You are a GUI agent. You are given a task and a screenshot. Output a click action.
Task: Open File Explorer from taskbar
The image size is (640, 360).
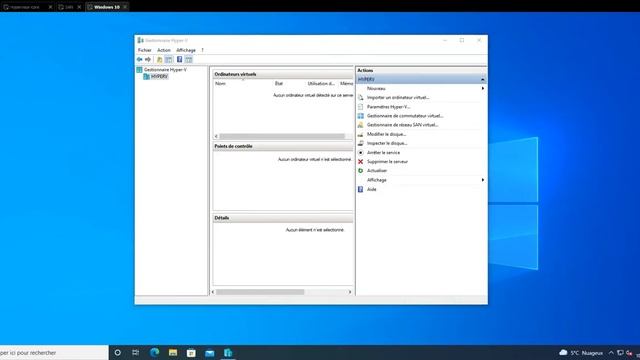pos(173,353)
